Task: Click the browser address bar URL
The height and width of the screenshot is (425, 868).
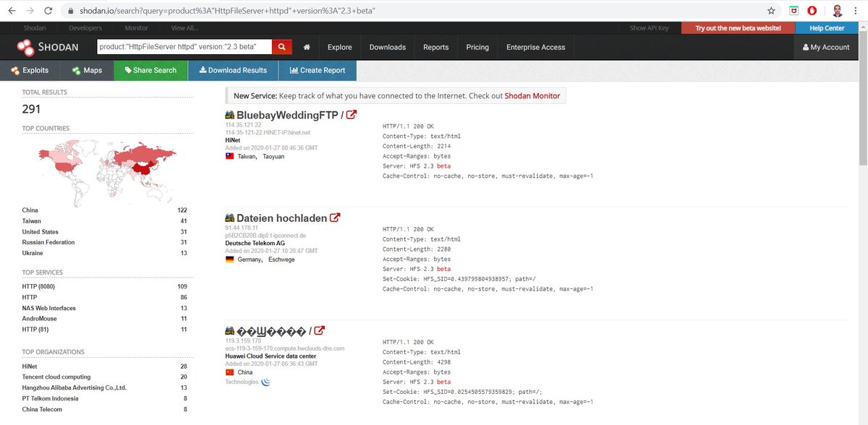Action: (228, 12)
